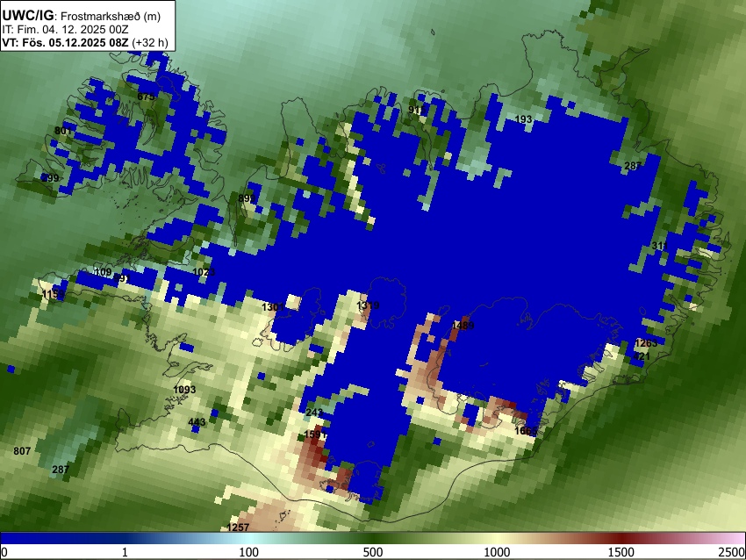
Task: Click the 311 value in the east
Action: tap(659, 246)
